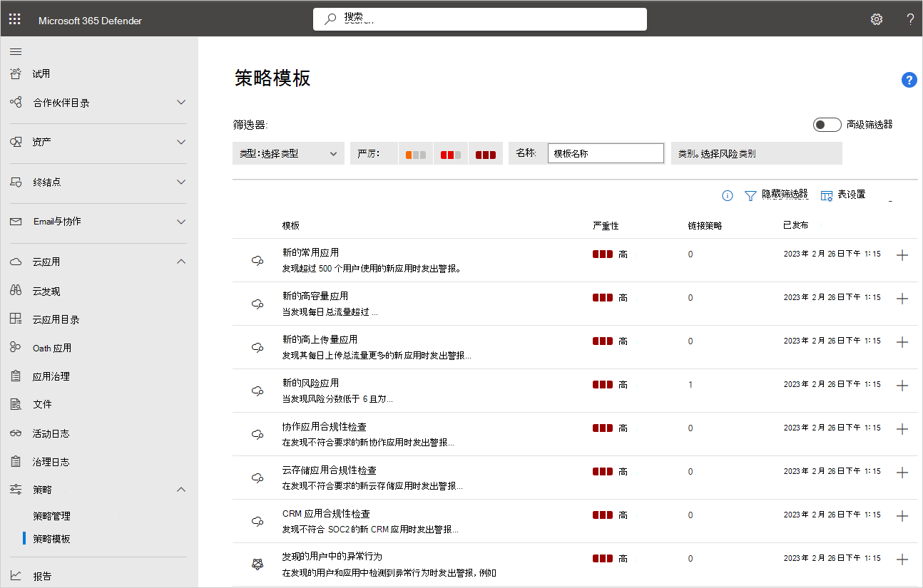Filter by medium severity indicator
Image resolution: width=923 pixels, height=588 pixels.
pyautogui.click(x=451, y=155)
